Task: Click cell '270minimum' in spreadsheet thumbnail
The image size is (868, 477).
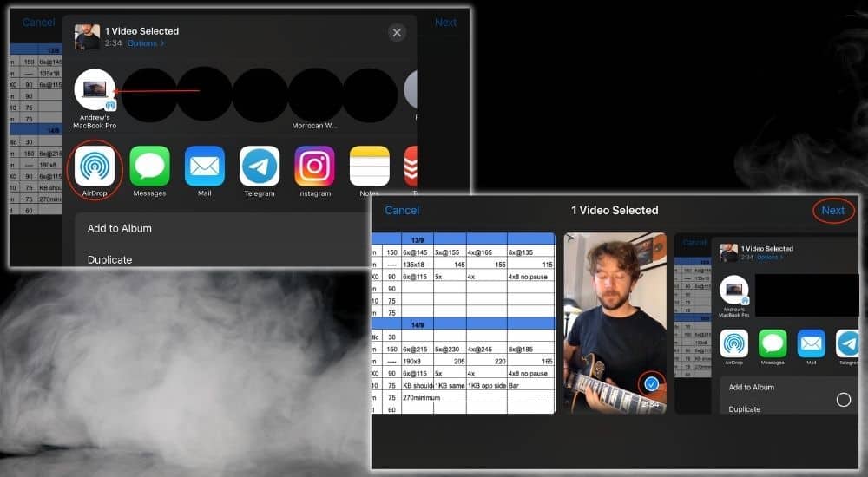Action: 421,397
